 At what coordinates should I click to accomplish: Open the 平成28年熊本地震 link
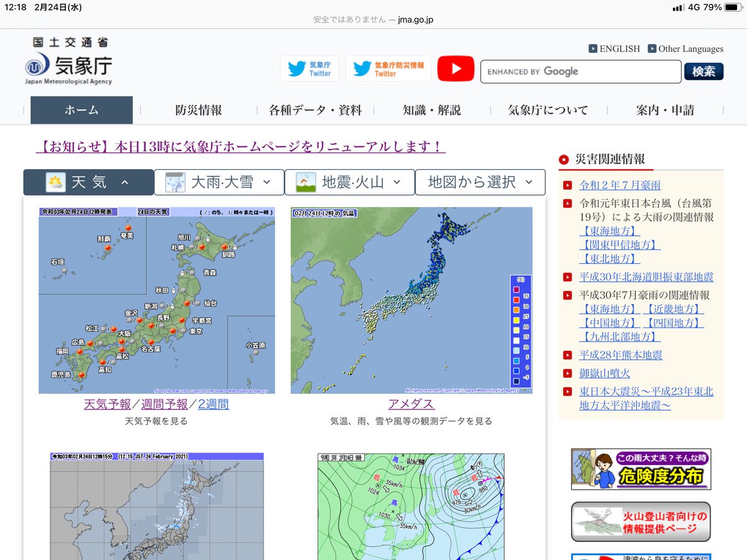pyautogui.click(x=621, y=355)
